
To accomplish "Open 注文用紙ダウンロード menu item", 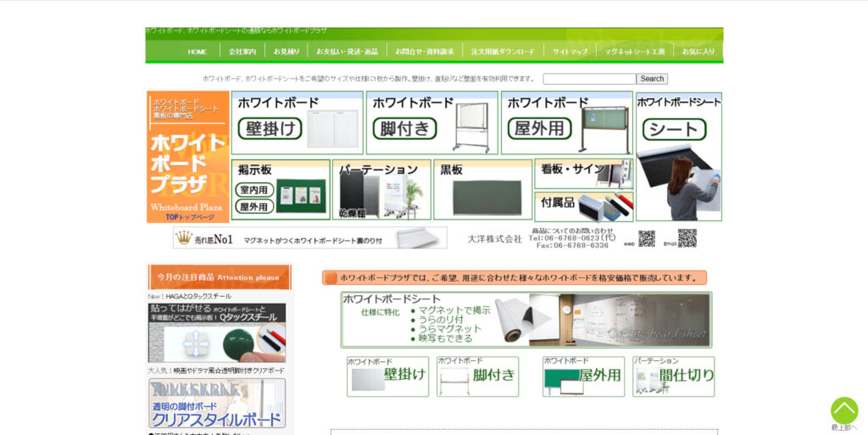I will 503,52.
